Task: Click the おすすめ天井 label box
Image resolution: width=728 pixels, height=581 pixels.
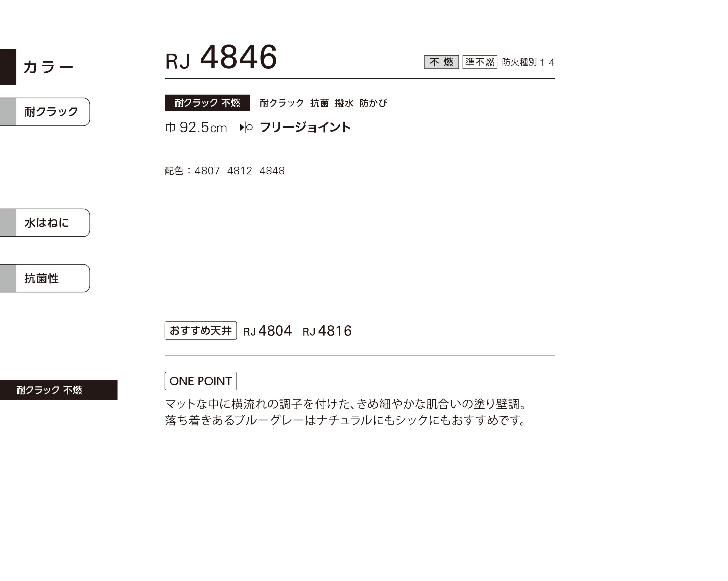Action: pos(200,331)
